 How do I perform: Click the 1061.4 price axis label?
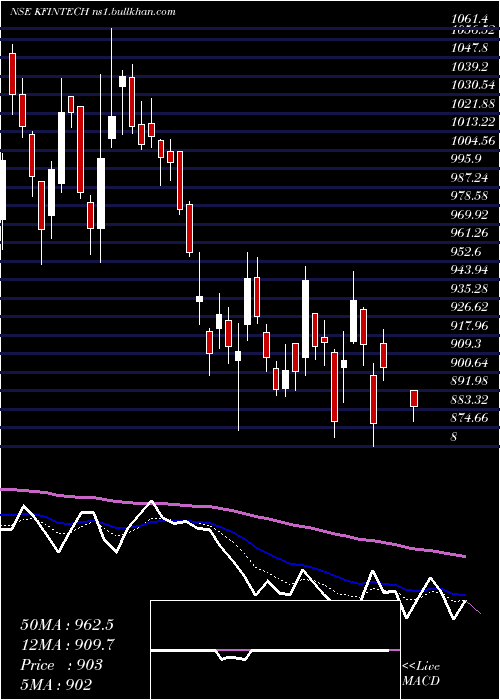click(470, 19)
